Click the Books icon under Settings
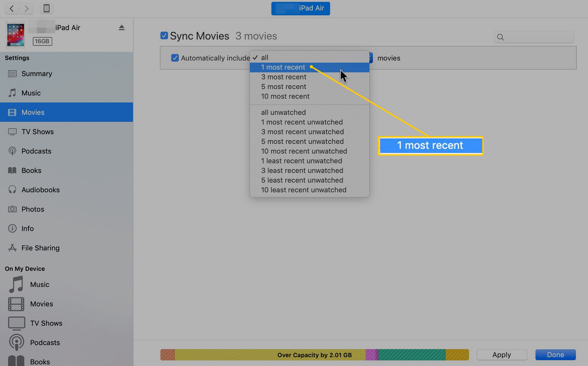The height and width of the screenshot is (366, 588). [12, 170]
